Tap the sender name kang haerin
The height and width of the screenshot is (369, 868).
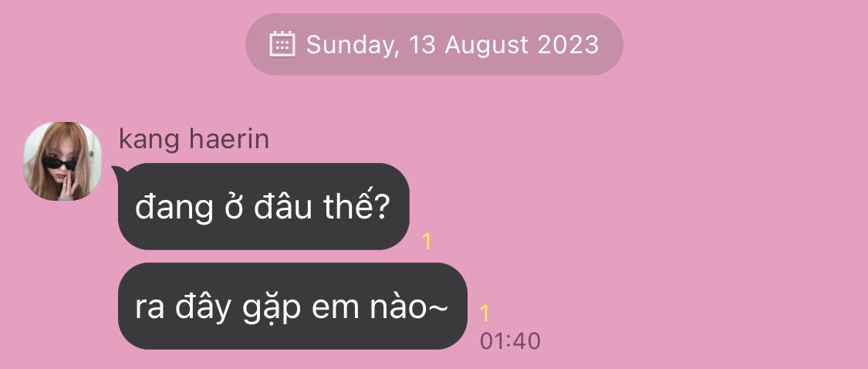(194, 139)
